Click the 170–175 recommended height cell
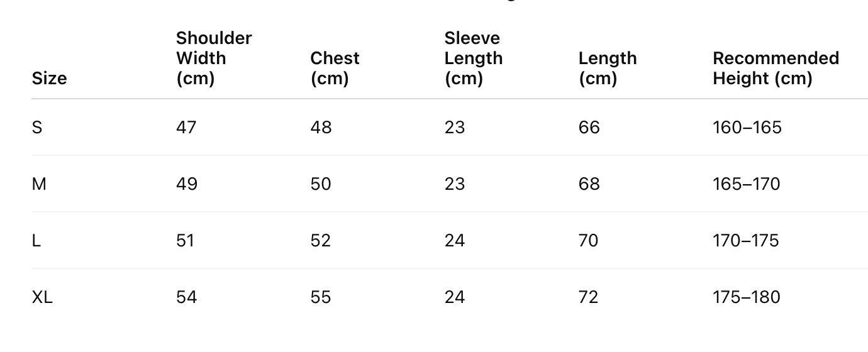The width and height of the screenshot is (868, 352). point(746,241)
